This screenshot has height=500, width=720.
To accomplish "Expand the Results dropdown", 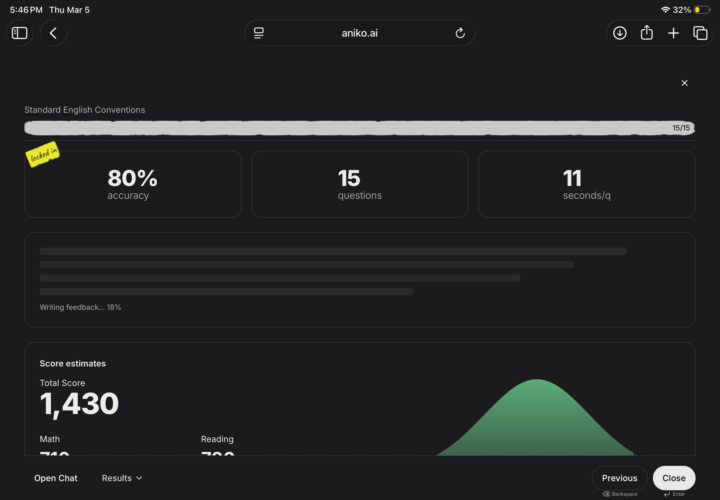I will click(x=122, y=478).
